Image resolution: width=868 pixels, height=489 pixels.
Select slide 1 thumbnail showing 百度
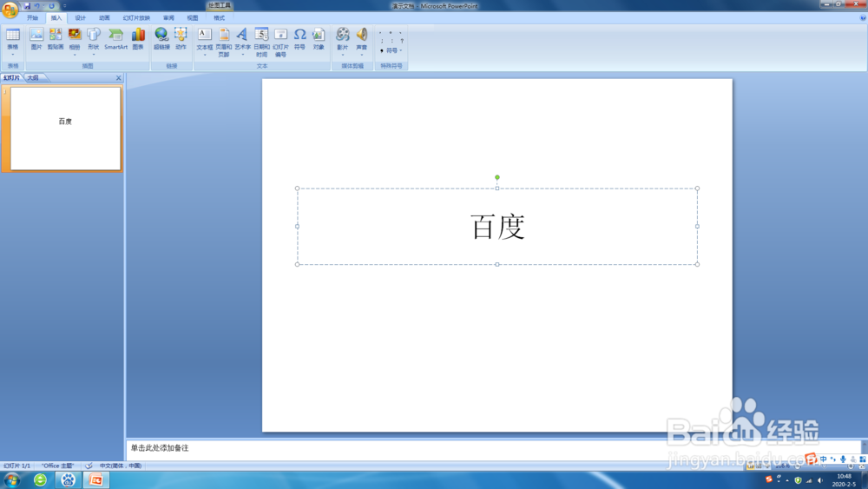(65, 129)
